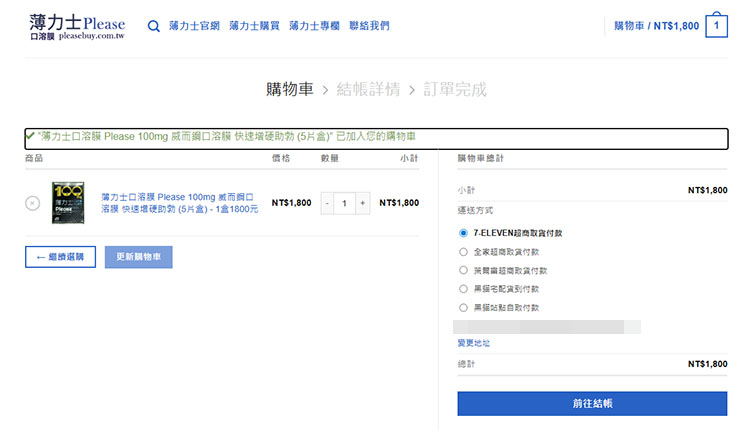The height and width of the screenshot is (441, 750).
Task: Click the 總計 NT$1,800 total amount
Action: 707,364
